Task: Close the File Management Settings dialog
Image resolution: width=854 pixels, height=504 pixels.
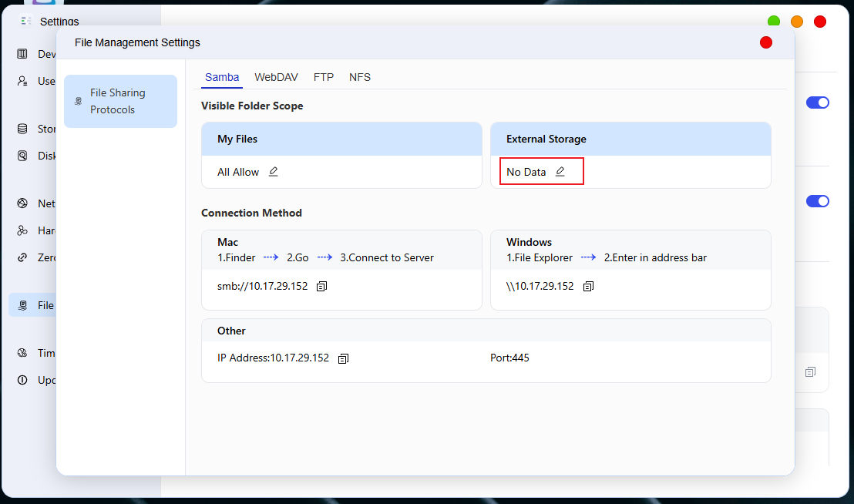Action: point(766,42)
